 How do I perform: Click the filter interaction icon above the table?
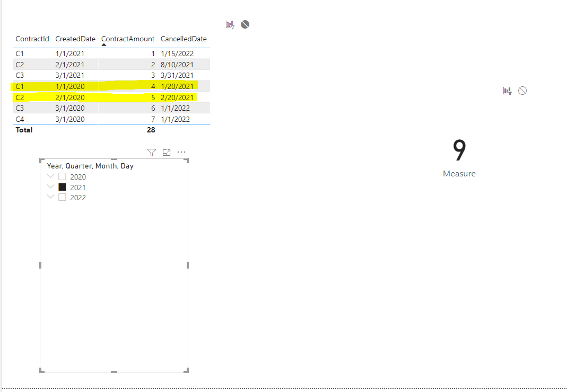coord(230,24)
